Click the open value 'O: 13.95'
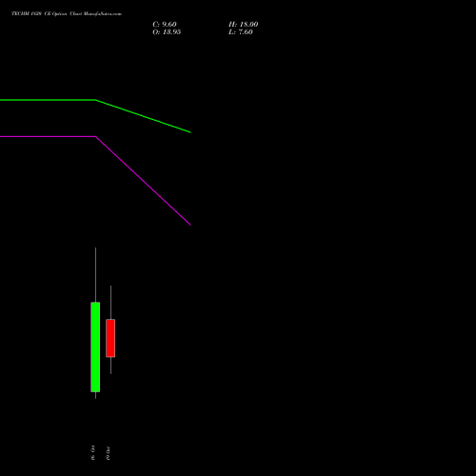Image resolution: width=476 pixels, height=476 pixels. pyautogui.click(x=167, y=32)
